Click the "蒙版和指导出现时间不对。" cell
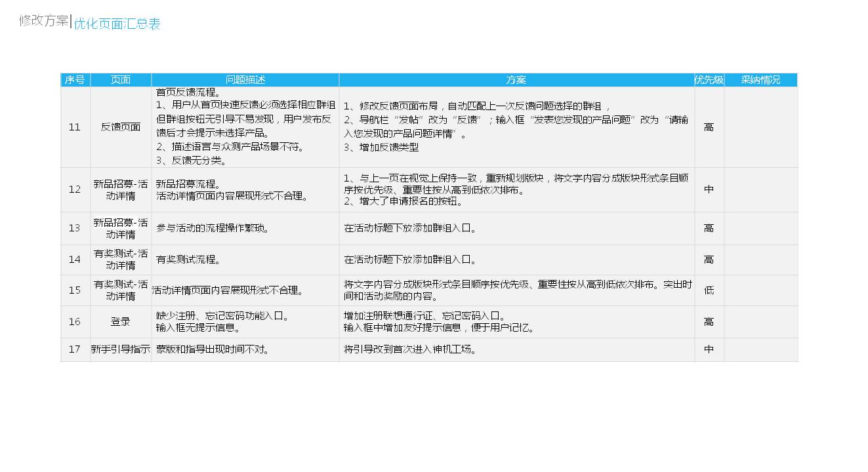Viewport: 868px width, 472px height. coord(245,349)
